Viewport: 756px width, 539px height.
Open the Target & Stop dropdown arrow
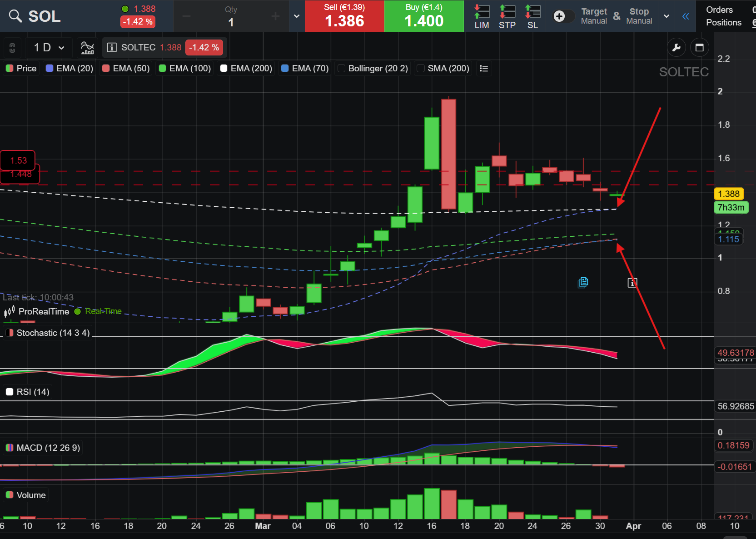(x=666, y=16)
